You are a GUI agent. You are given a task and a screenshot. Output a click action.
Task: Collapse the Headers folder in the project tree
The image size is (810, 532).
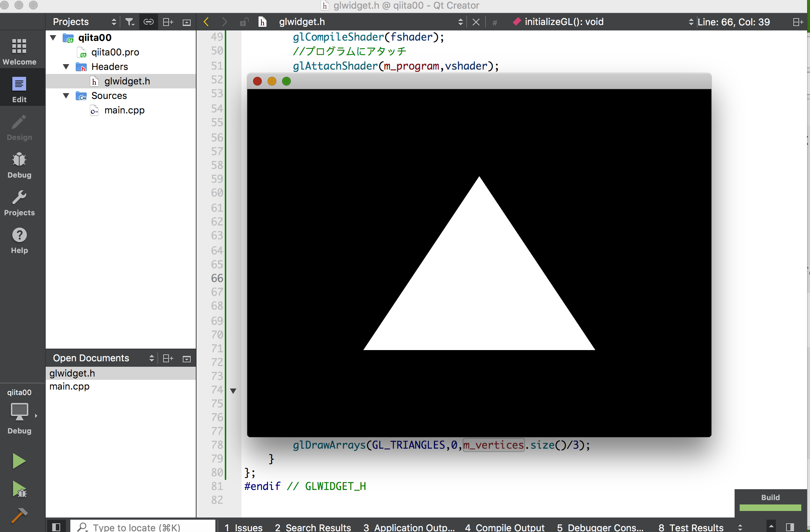[x=66, y=67]
